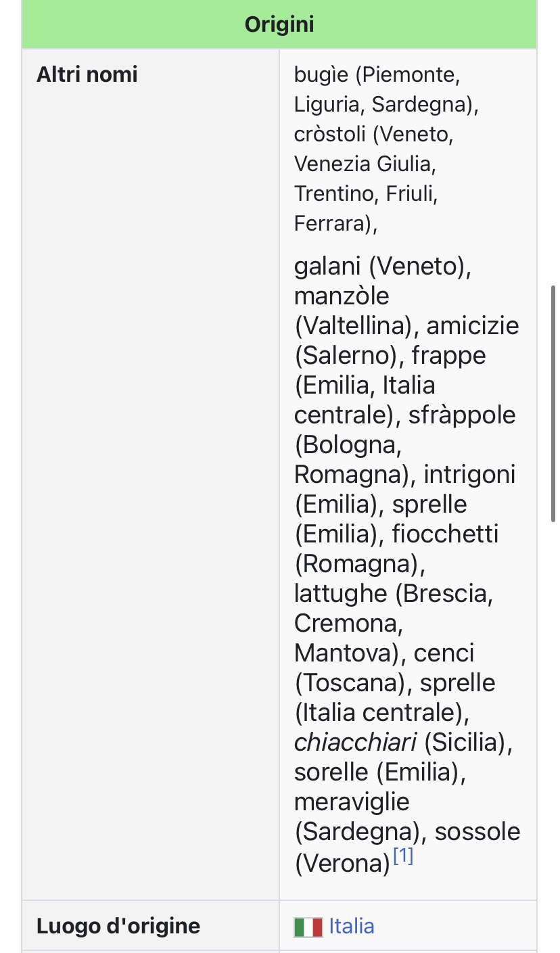Click the italic word chiacchiari
Viewport: 560px width, 953px height.
point(355,743)
